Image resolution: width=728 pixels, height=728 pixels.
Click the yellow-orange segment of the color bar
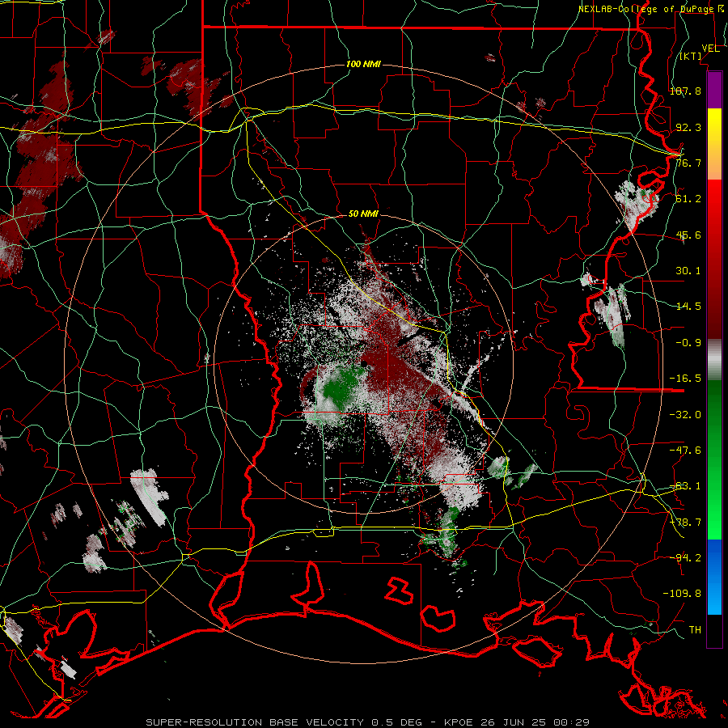714,144
